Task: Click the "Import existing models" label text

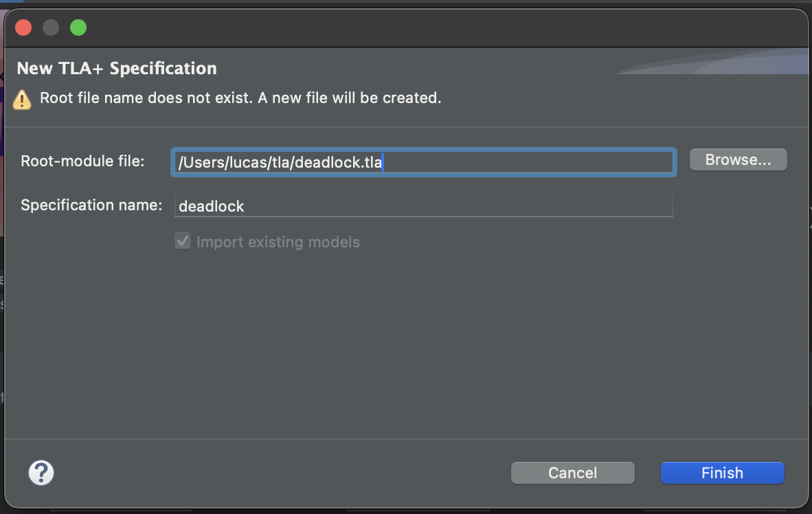Action: tap(278, 242)
